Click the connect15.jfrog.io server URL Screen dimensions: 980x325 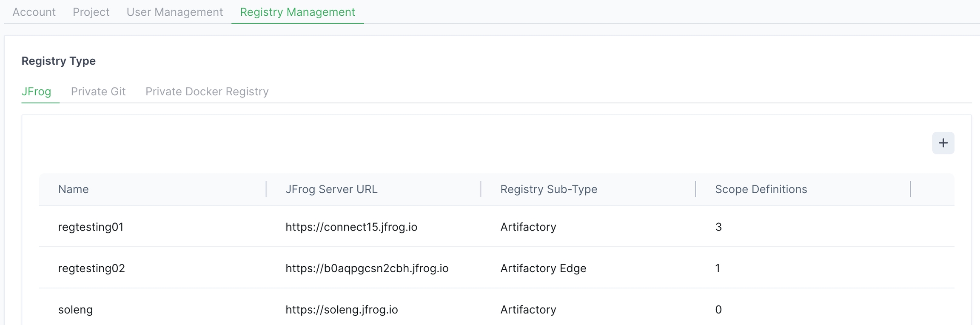tap(351, 227)
